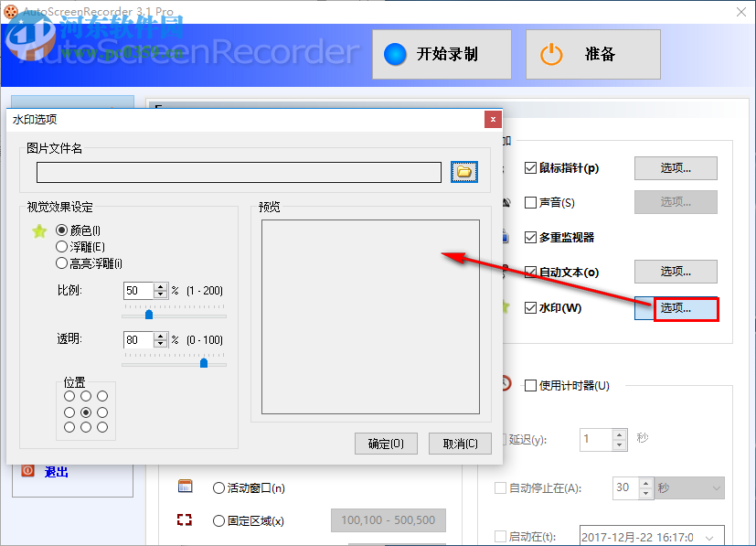Click the AutoScreenRecorder icon in title bar
The image size is (756, 546).
click(11, 11)
